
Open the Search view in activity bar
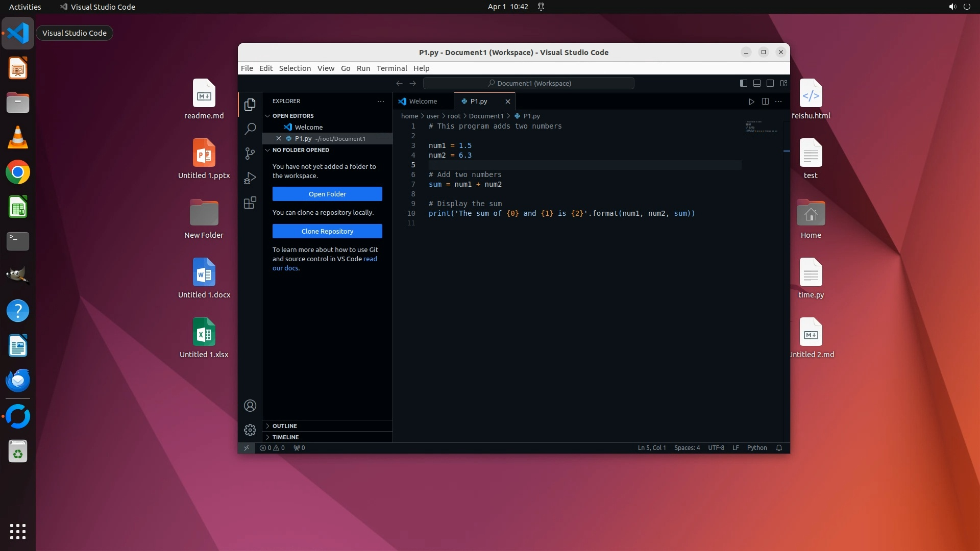(x=250, y=129)
